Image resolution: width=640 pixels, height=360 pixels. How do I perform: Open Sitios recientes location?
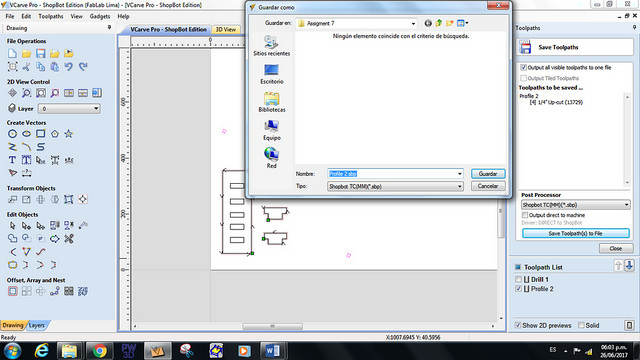[x=271, y=46]
